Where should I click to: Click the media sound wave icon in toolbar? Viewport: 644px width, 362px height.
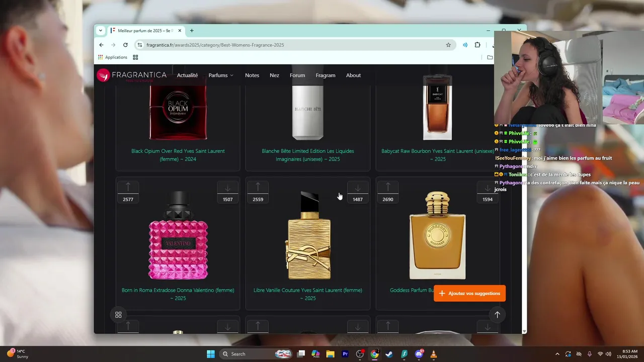[x=465, y=45]
